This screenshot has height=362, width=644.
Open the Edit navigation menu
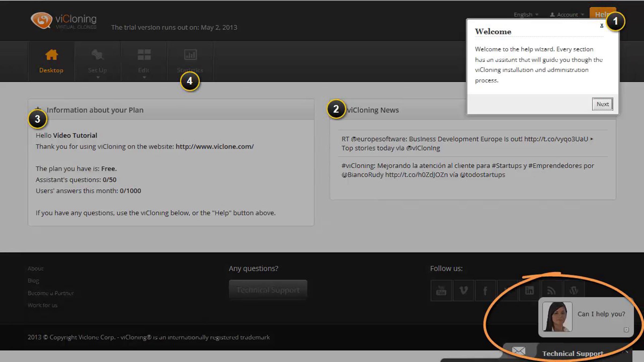click(x=144, y=61)
